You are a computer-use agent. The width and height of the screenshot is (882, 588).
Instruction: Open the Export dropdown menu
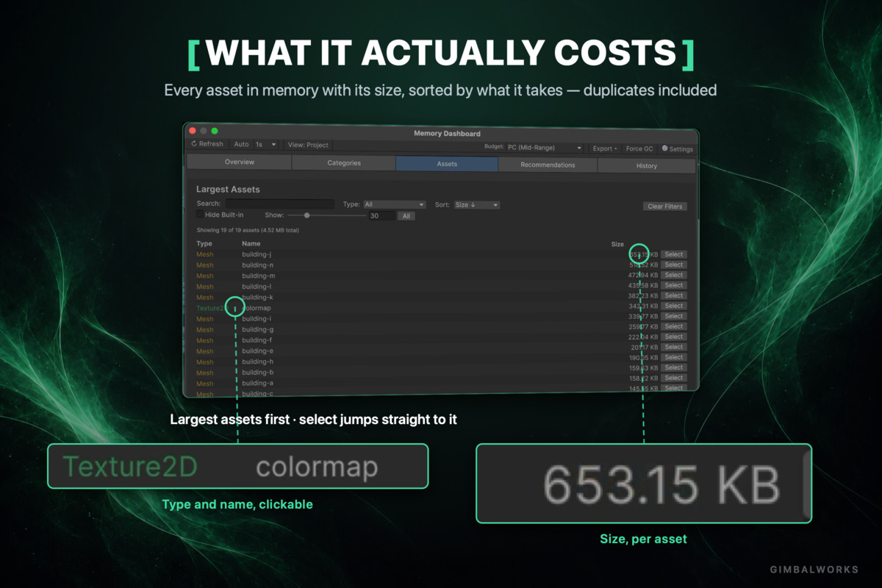click(605, 148)
